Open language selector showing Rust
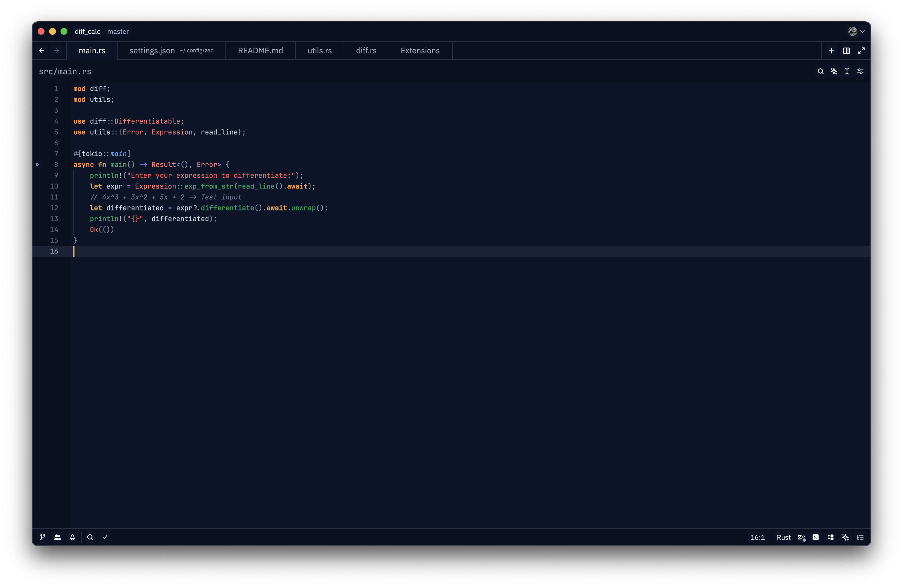 (783, 537)
